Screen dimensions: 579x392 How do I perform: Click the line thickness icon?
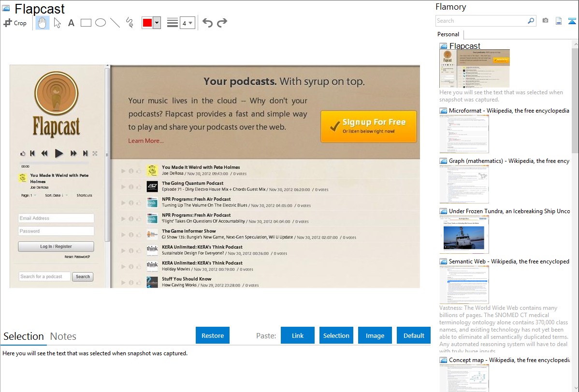(x=173, y=23)
